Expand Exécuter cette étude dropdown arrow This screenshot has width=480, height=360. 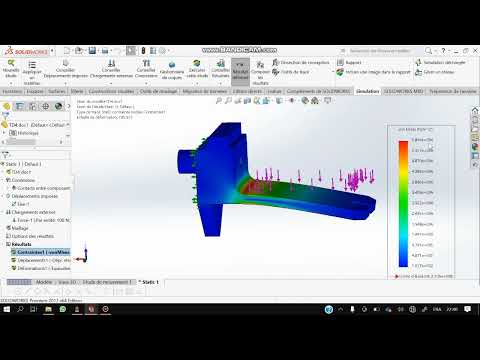pyautogui.click(x=197, y=83)
